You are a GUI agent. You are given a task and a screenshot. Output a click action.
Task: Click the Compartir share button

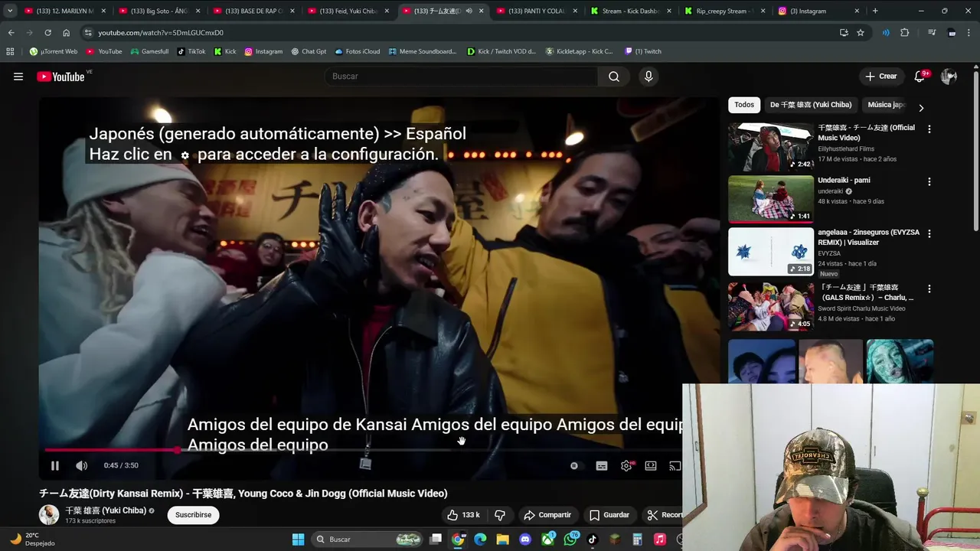coord(547,515)
